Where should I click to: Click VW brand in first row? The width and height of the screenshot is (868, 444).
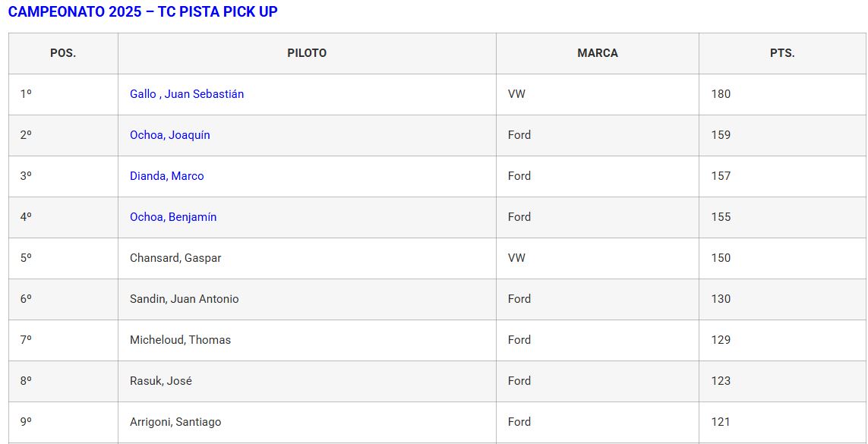point(516,94)
